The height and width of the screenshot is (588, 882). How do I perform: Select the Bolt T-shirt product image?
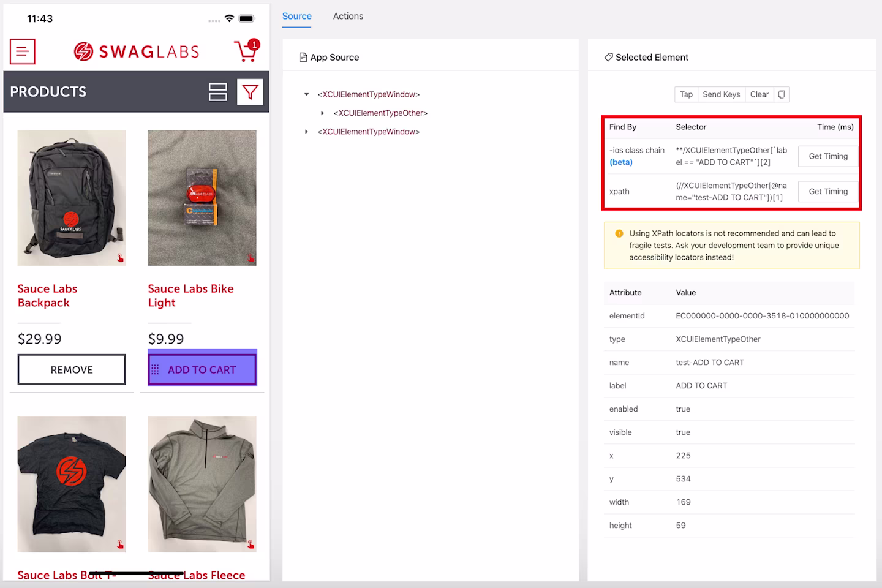[x=72, y=484]
